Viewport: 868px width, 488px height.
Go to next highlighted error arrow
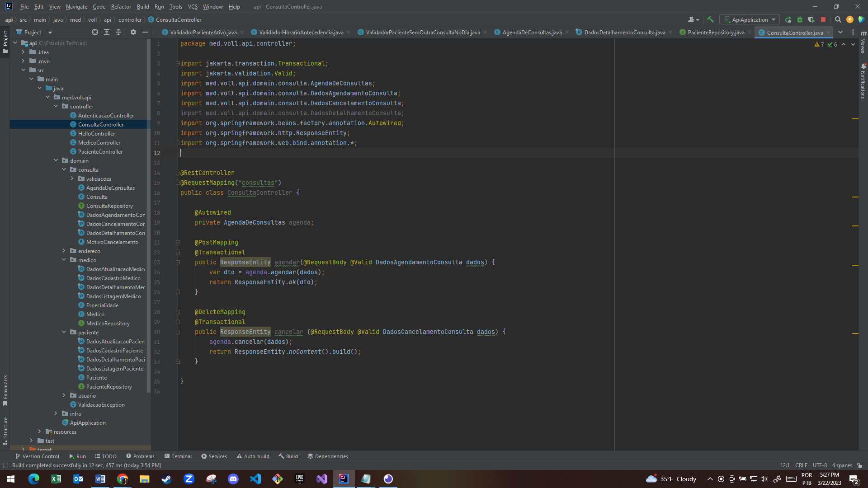[x=853, y=45]
